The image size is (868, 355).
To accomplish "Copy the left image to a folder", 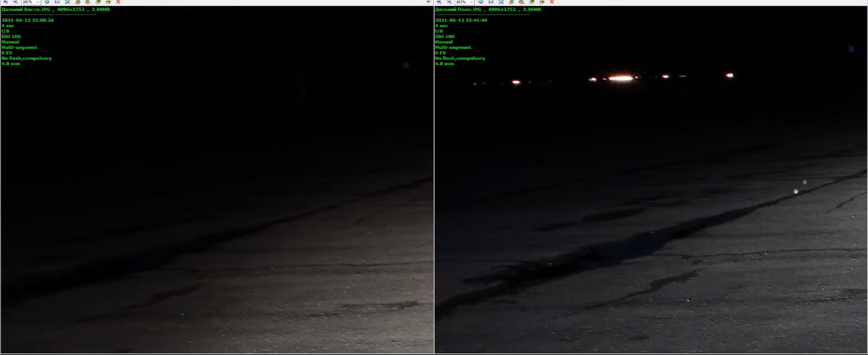I will (98, 2).
